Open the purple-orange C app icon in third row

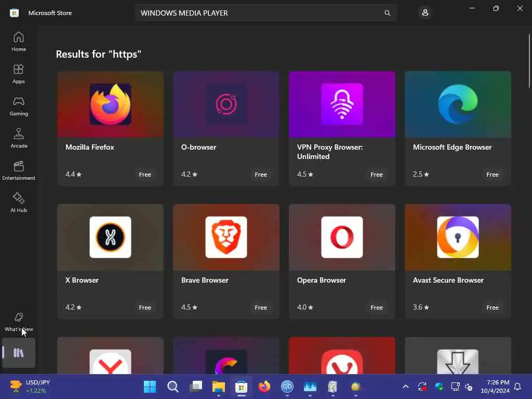[227, 362]
